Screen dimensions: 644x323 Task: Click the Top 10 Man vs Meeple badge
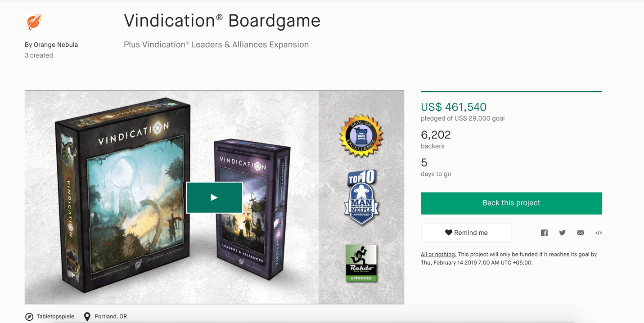point(362,197)
